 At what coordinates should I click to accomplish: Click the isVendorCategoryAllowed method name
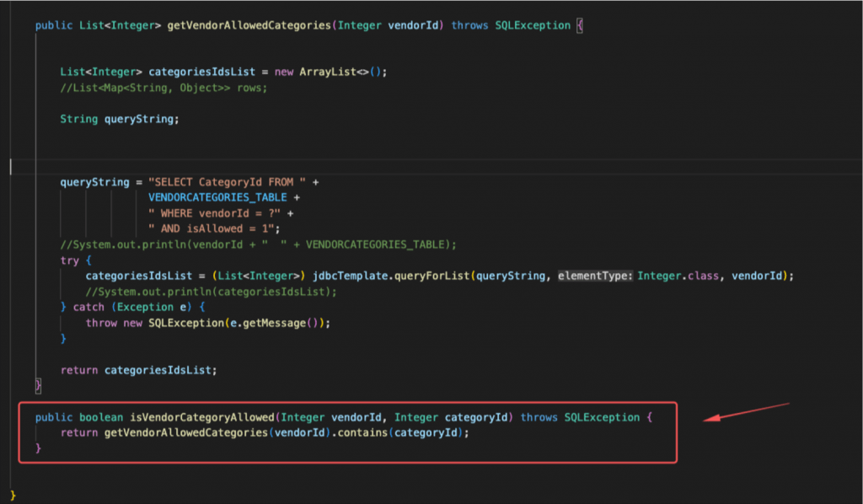point(202,417)
